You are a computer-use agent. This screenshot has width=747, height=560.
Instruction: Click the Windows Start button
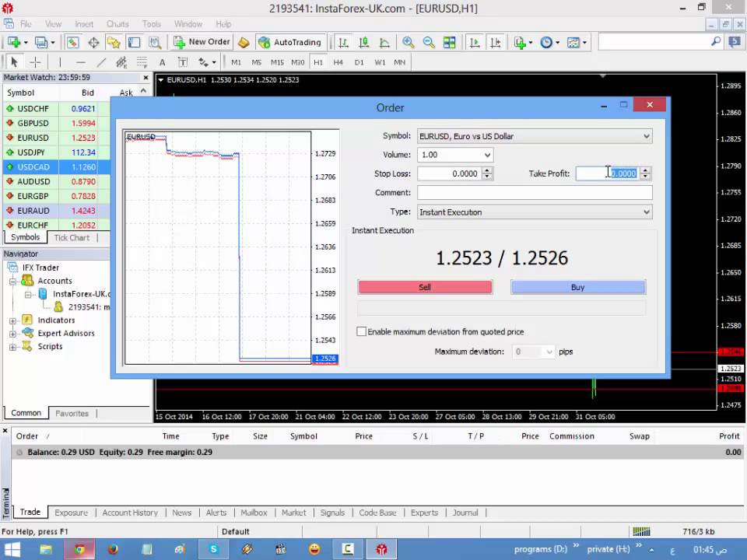pyautogui.click(x=12, y=549)
